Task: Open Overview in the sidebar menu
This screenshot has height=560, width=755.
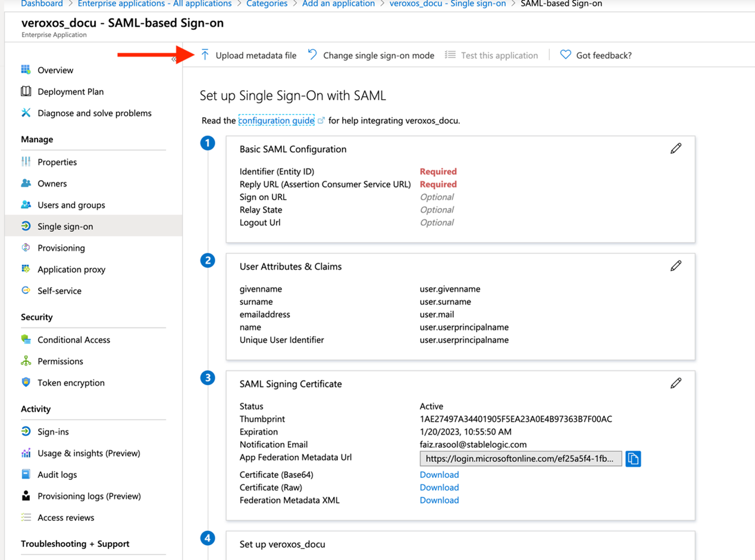Action: point(55,70)
